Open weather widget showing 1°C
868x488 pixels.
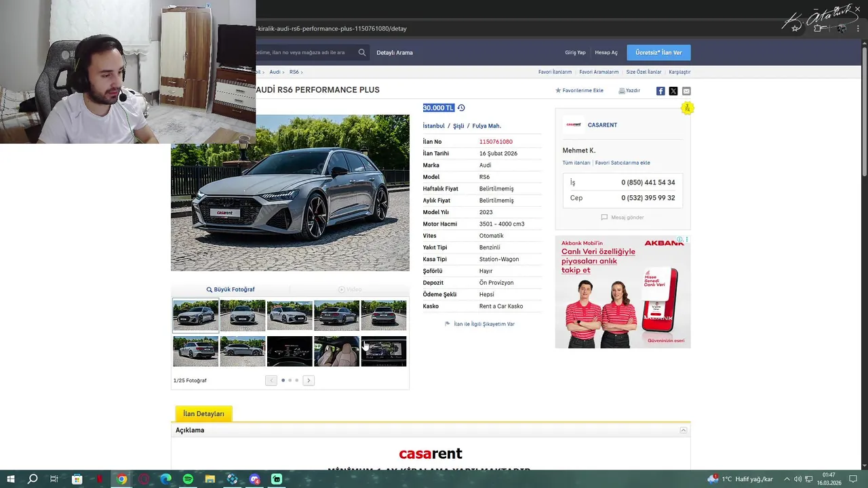point(741,479)
